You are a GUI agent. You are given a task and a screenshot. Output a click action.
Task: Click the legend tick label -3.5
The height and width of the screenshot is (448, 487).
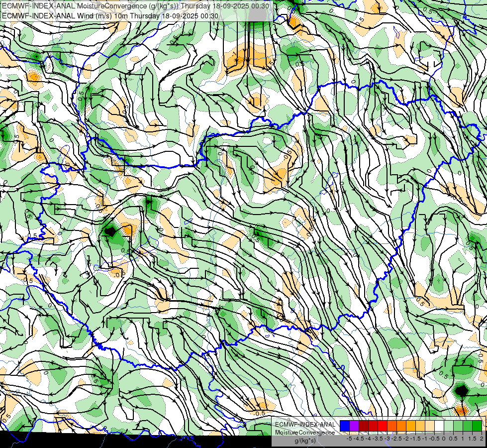(x=378, y=439)
